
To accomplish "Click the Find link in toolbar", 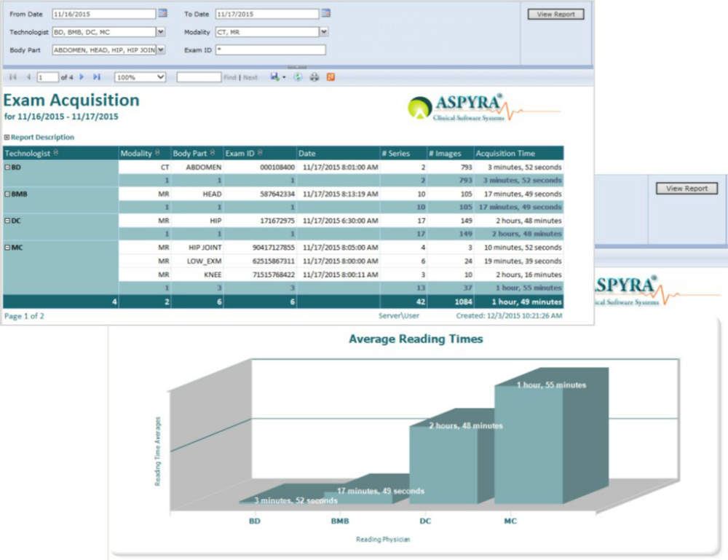I will coord(229,77).
